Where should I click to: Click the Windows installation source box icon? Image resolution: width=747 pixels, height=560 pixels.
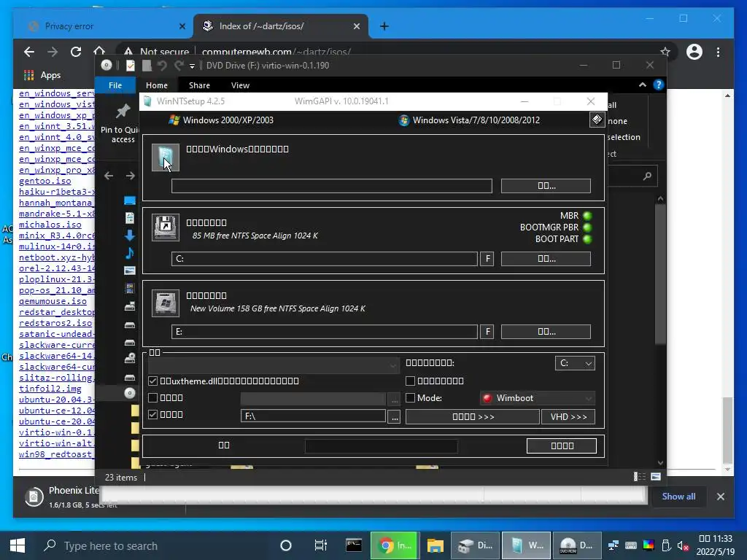click(166, 157)
